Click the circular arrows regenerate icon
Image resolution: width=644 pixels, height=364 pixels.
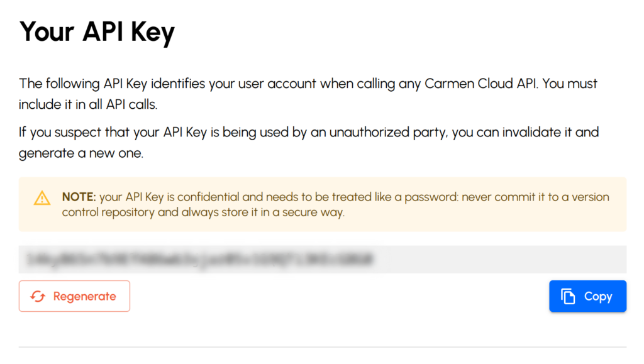(x=38, y=296)
